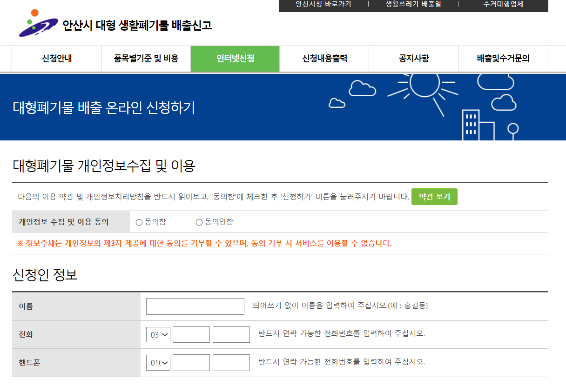This screenshot has width=566, height=392.
Task: Open the mobile phone prefix dropdown
Action: pos(158,362)
